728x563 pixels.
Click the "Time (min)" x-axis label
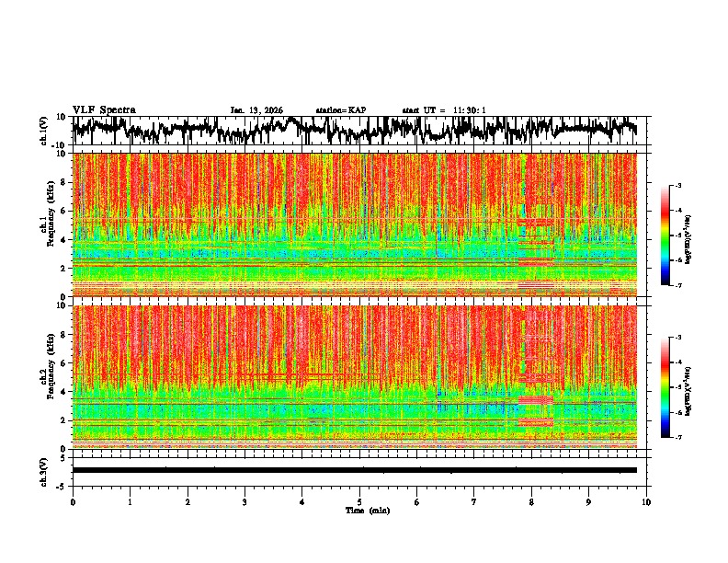(368, 511)
